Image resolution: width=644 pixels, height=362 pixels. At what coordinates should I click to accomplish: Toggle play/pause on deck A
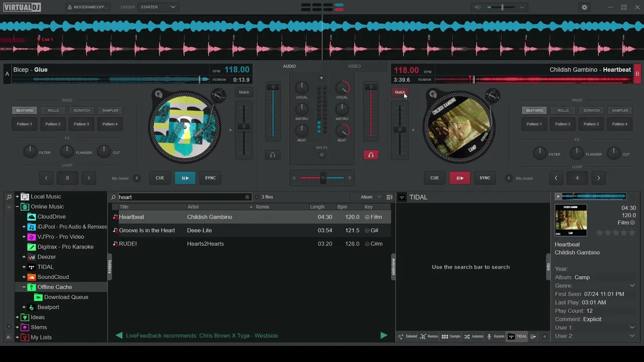(185, 178)
